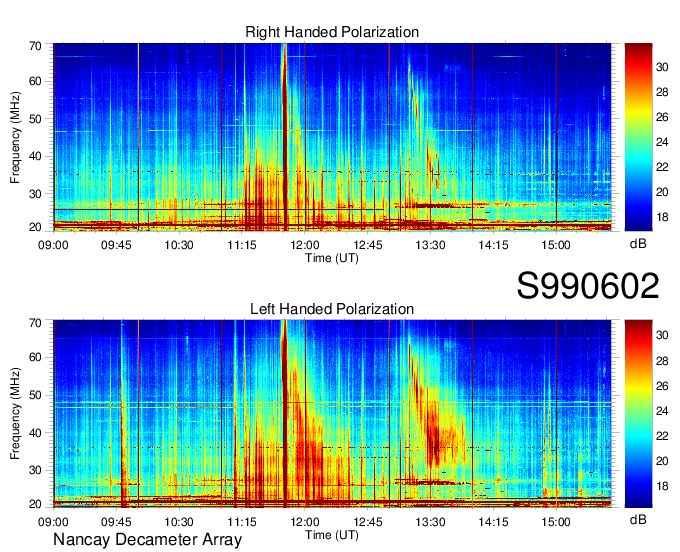Click 26 dB value on Right Handed colorbar
The image size is (680, 552).
coord(662,117)
